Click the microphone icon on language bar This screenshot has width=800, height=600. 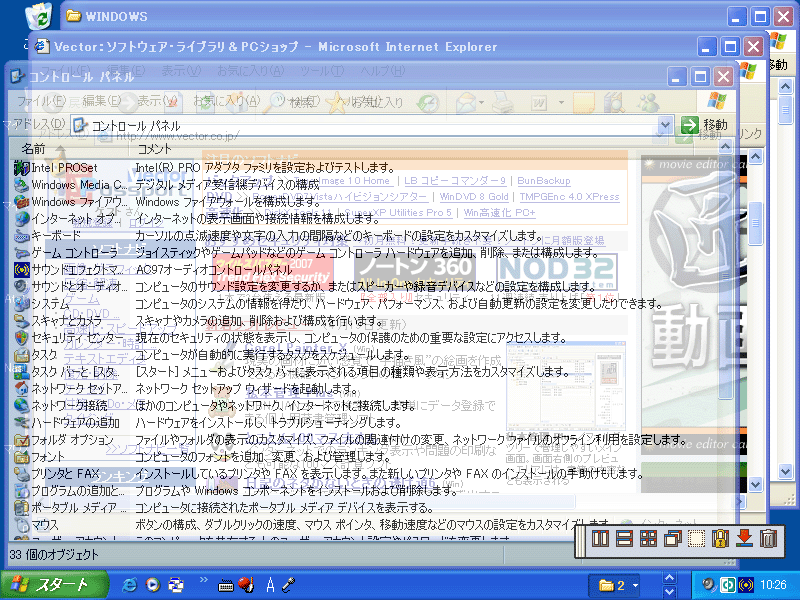click(x=289, y=585)
